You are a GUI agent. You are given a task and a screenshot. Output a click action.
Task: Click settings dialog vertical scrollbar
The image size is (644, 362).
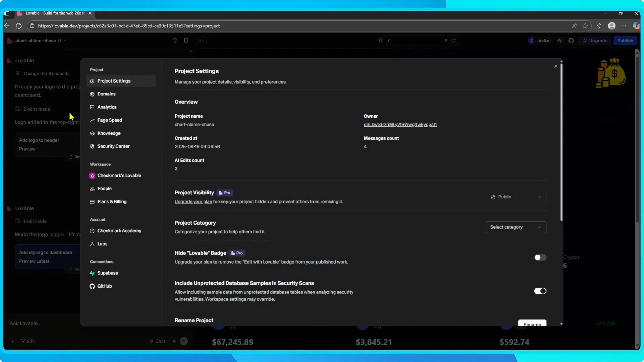[561, 142]
